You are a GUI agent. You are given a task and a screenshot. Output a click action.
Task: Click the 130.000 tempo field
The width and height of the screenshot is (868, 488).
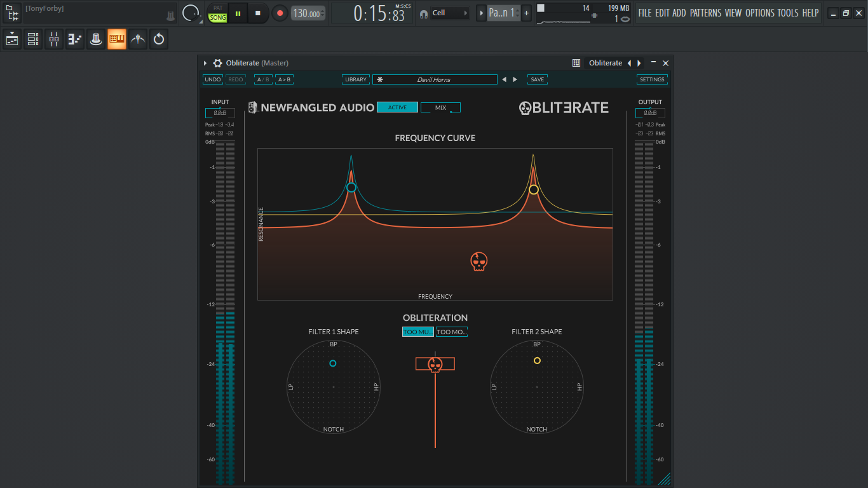point(308,13)
